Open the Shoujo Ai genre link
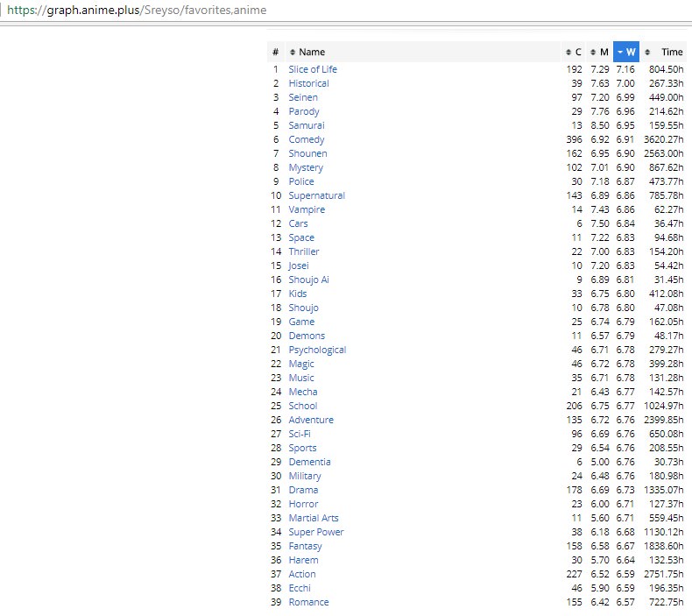Viewport: 692px width, 616px height. [x=308, y=280]
